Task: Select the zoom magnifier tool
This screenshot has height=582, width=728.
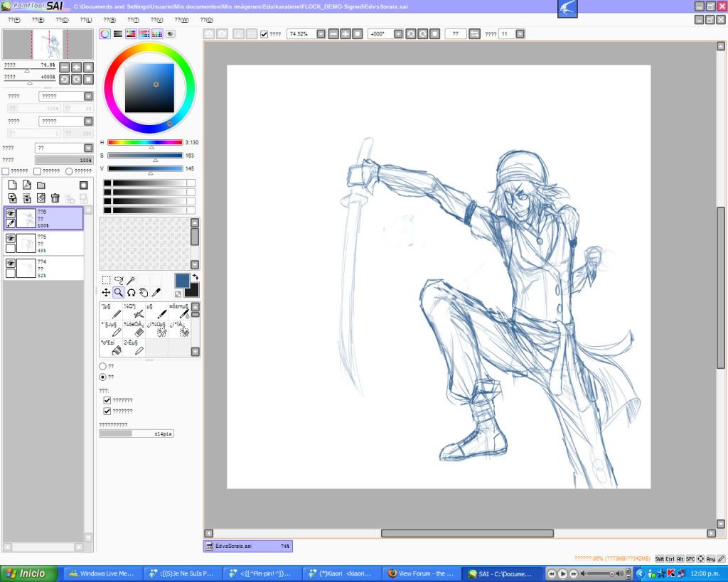Action: (119, 292)
